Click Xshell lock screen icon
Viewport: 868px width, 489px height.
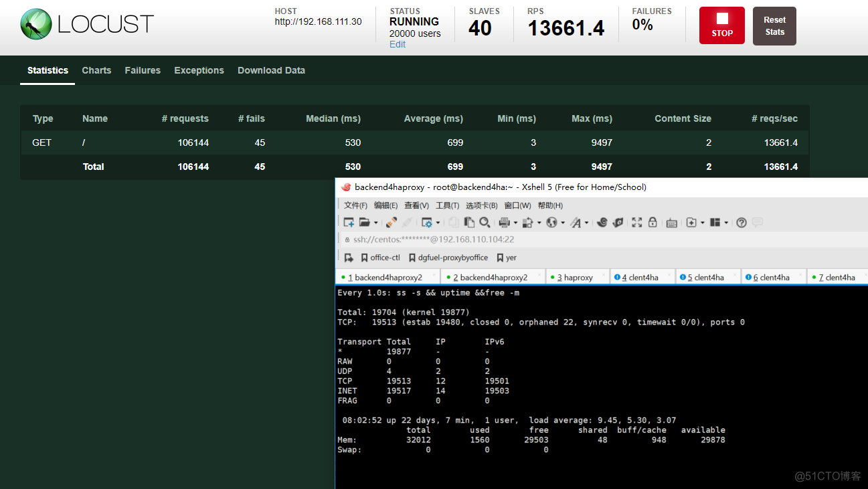[653, 223]
